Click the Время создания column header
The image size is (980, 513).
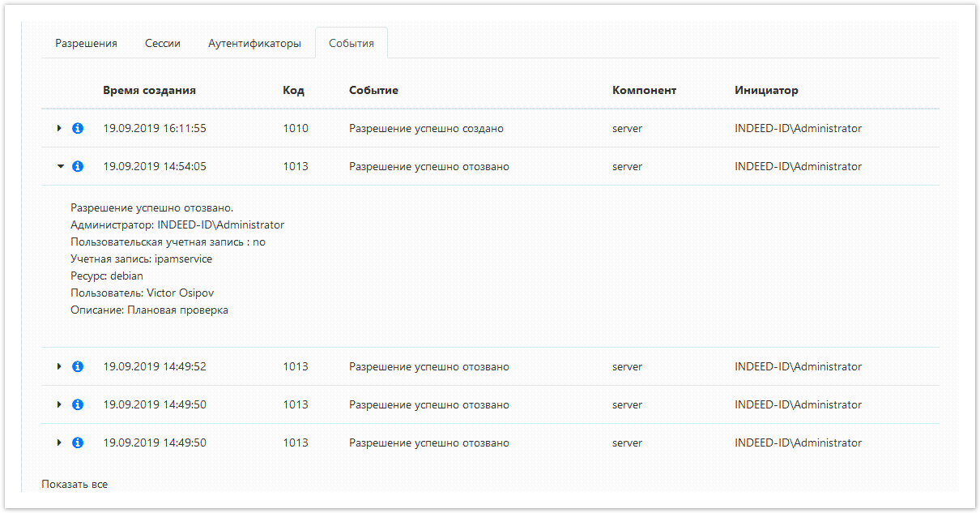coord(149,90)
